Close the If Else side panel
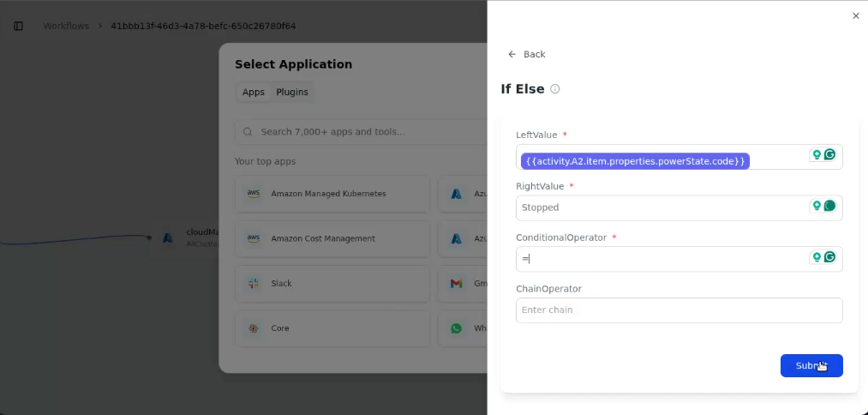 (856, 16)
